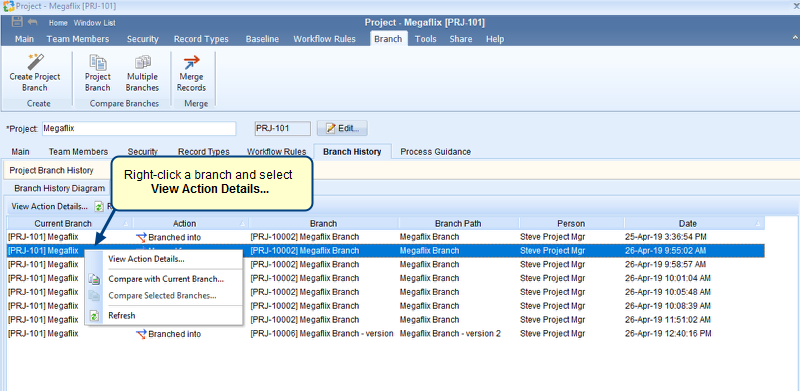Click the refresh icon next to View Action Details toolbar

pos(98,207)
